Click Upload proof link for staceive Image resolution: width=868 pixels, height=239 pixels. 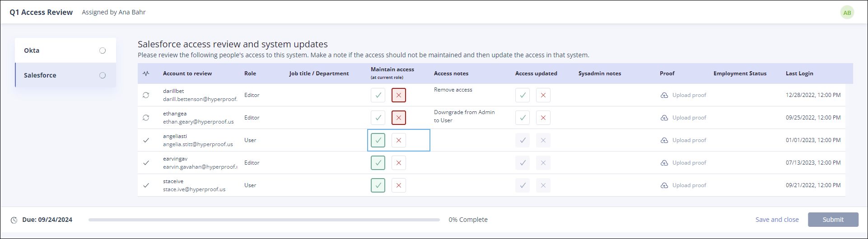[689, 185]
